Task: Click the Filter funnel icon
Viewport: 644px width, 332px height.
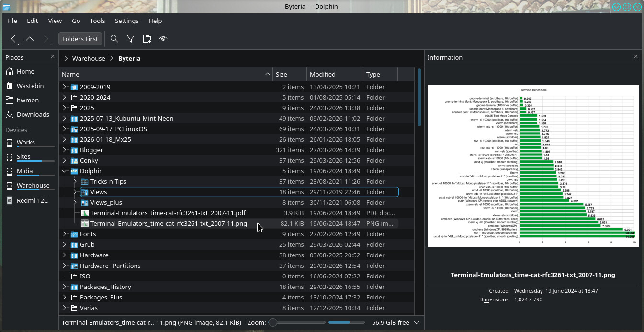Action: pyautogui.click(x=130, y=39)
